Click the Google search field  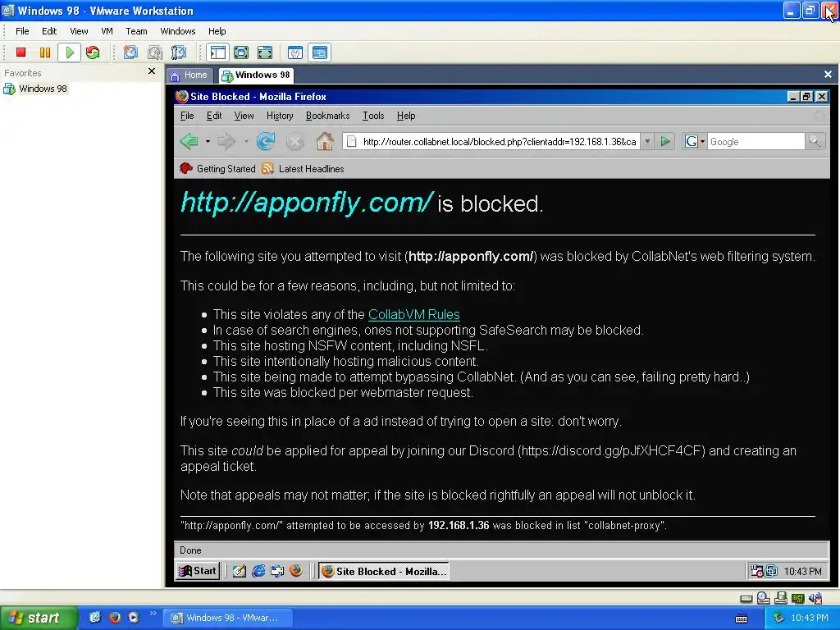tap(756, 141)
